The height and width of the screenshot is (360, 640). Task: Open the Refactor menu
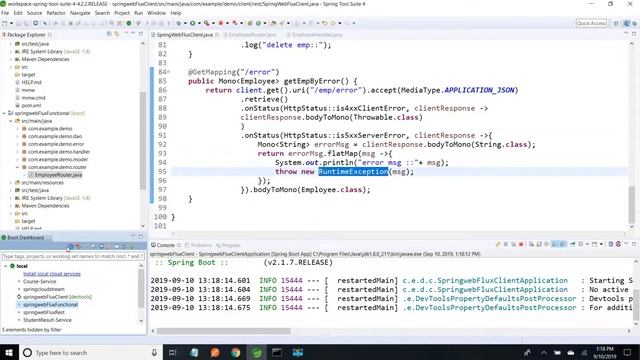56,13
